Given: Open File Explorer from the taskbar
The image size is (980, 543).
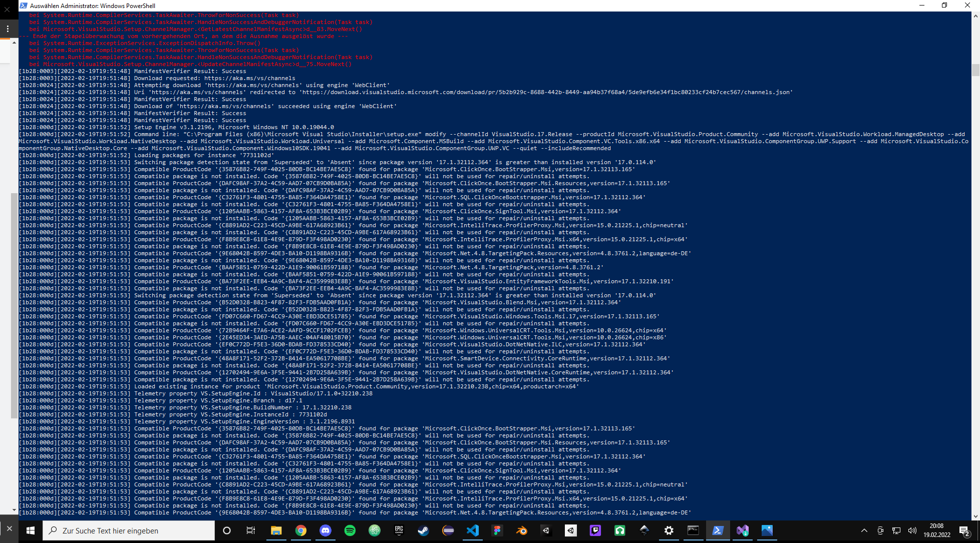Looking at the screenshot, I should [x=276, y=530].
